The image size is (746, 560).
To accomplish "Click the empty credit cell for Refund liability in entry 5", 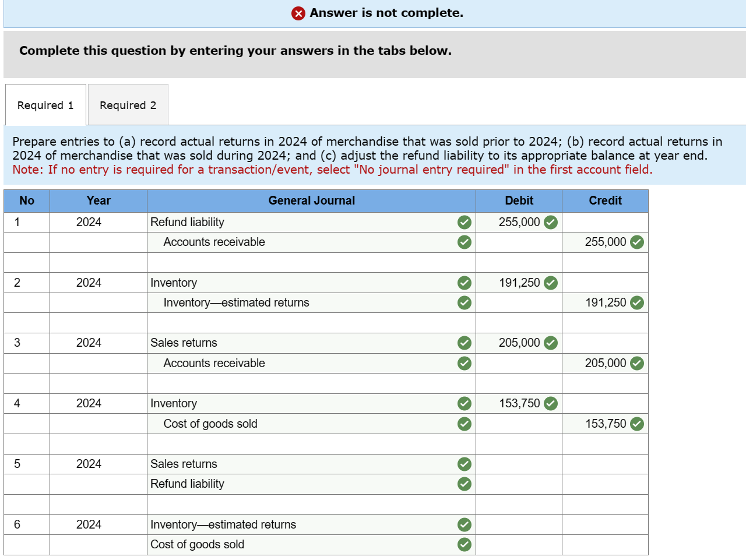I will pyautogui.click(x=605, y=484).
